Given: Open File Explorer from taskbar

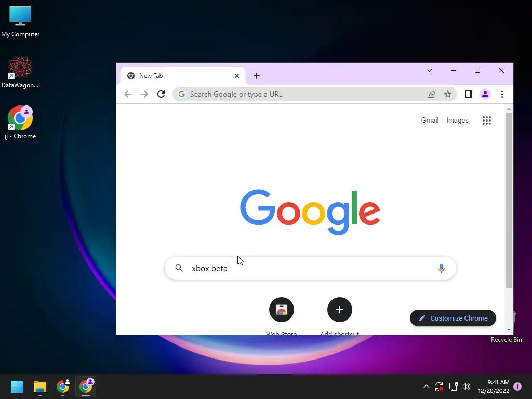Looking at the screenshot, I should pos(39,387).
